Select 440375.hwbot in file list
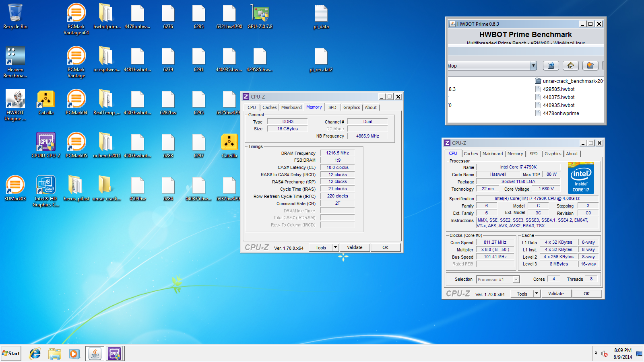 pos(559,97)
